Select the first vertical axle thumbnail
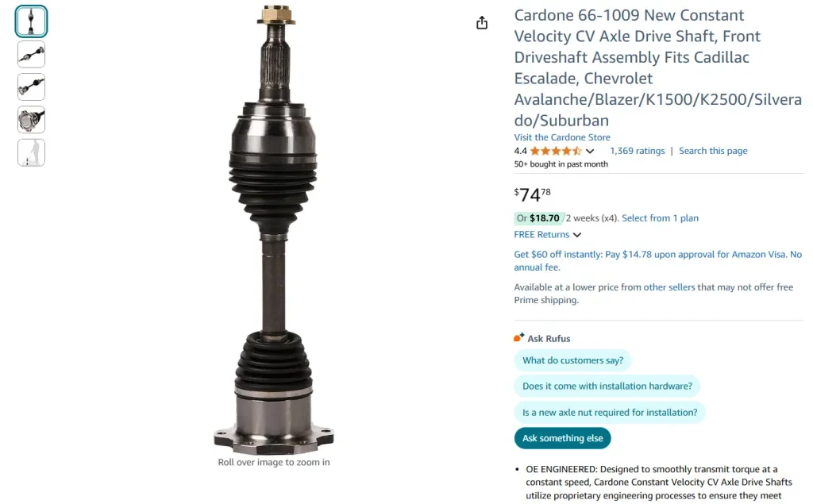Viewport: 813px width, 504px height. click(x=31, y=21)
